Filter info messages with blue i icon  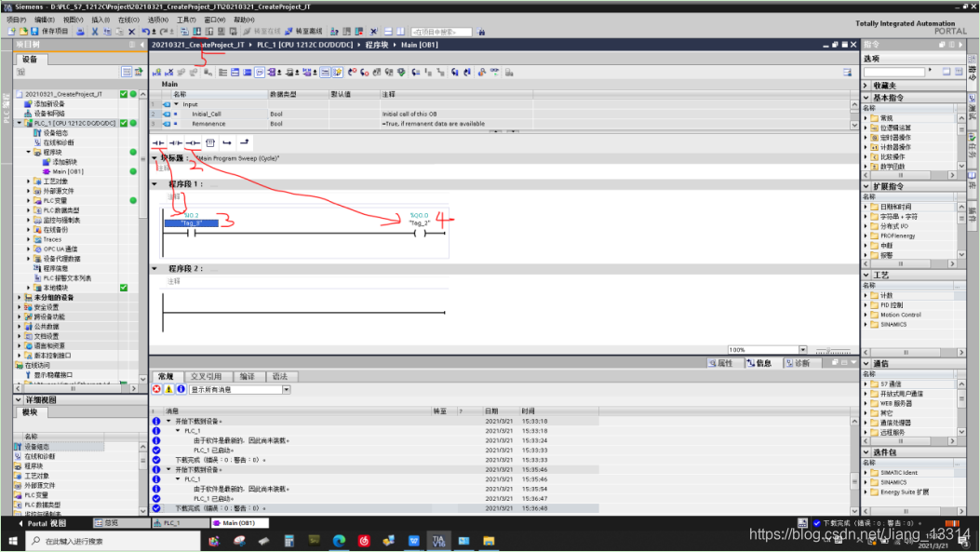181,389
